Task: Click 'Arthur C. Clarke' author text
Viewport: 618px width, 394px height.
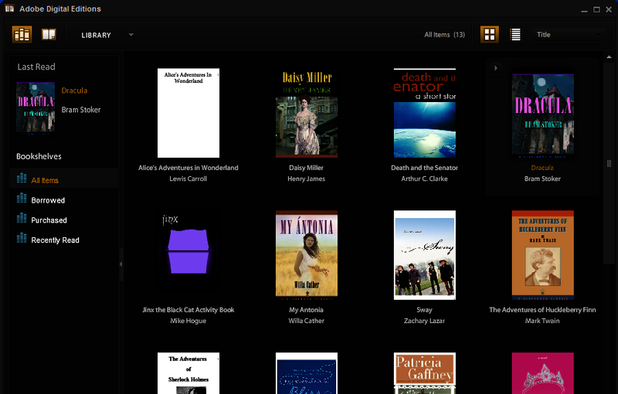Action: 424,178
